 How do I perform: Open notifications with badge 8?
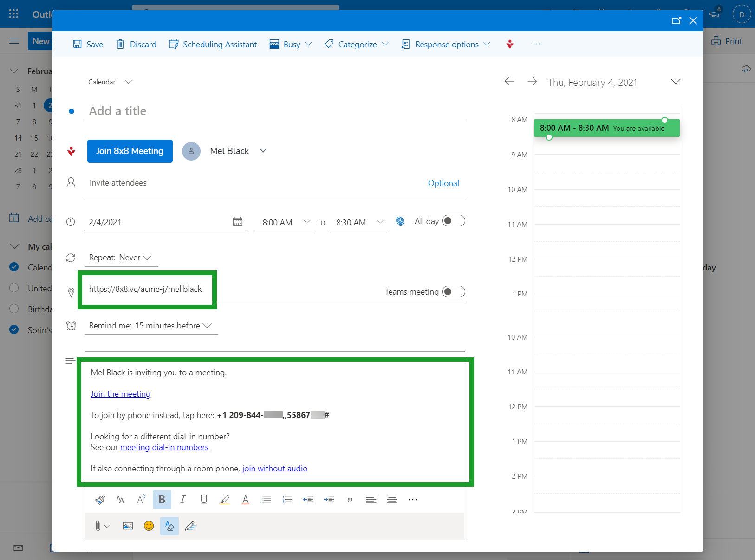[x=715, y=13]
